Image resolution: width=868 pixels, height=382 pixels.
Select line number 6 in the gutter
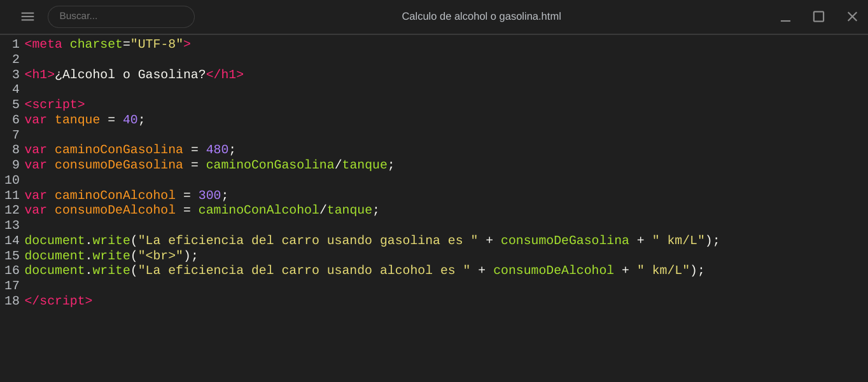(15, 120)
